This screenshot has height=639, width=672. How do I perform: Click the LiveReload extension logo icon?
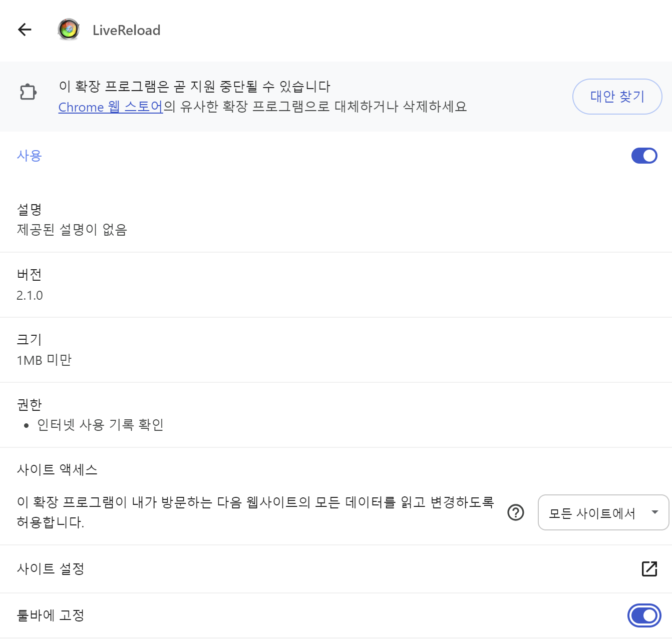[x=69, y=30]
